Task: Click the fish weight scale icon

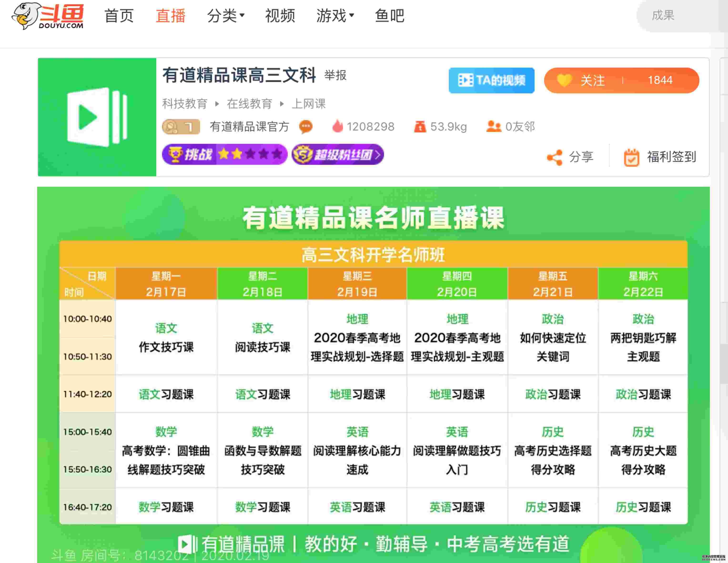Action: tap(420, 127)
